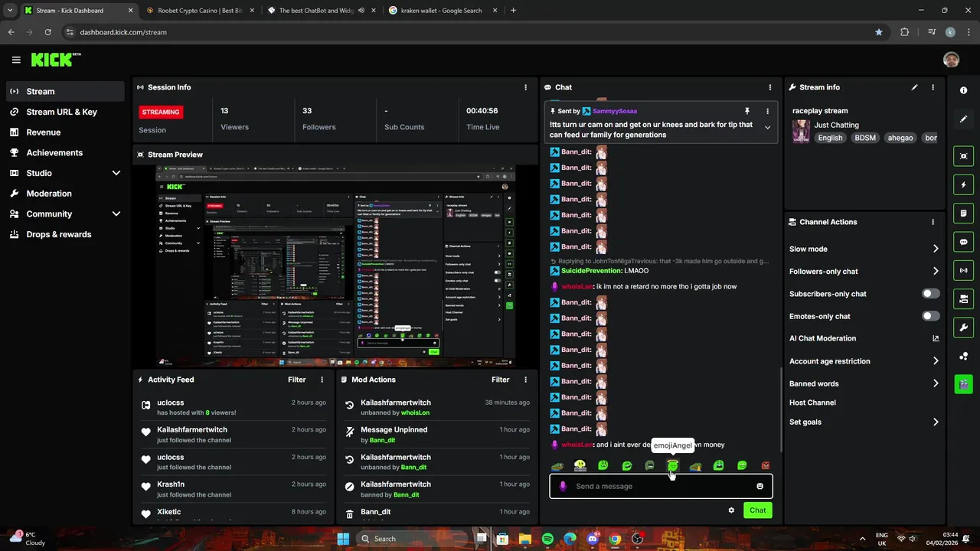The image size is (980, 551).
Task: Focus the browser address bar
Action: coord(467,32)
